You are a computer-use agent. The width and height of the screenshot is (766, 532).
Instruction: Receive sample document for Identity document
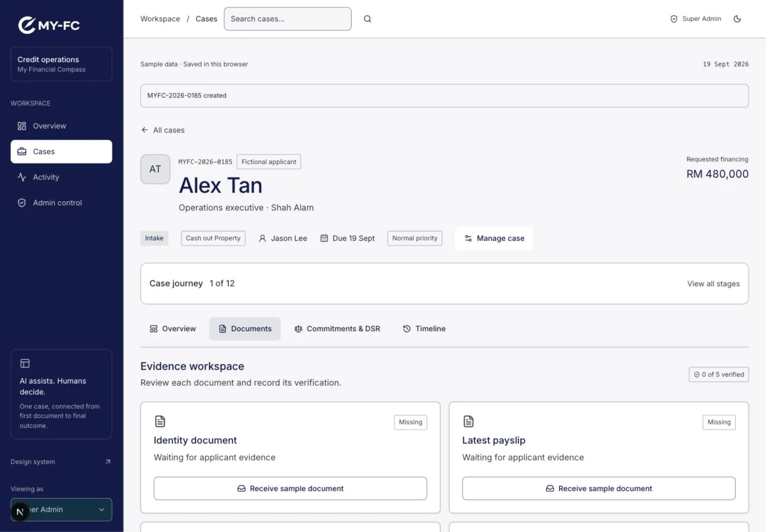(x=290, y=488)
